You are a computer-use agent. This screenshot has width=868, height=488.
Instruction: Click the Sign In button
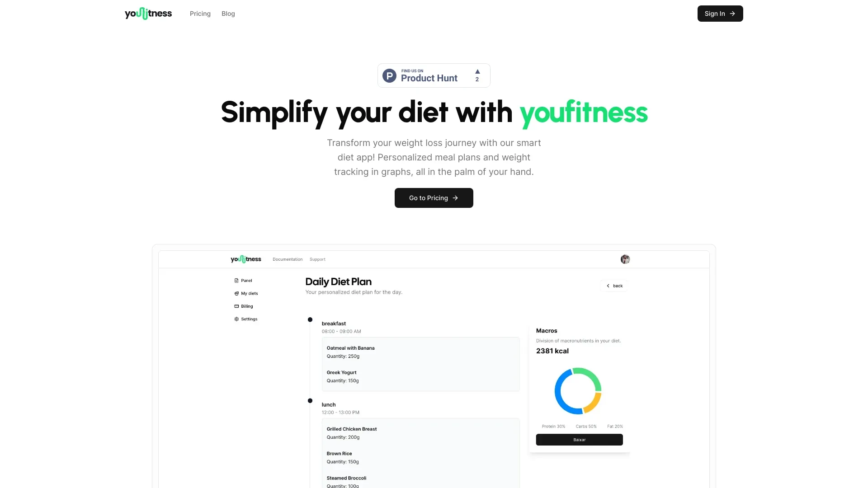[720, 14]
